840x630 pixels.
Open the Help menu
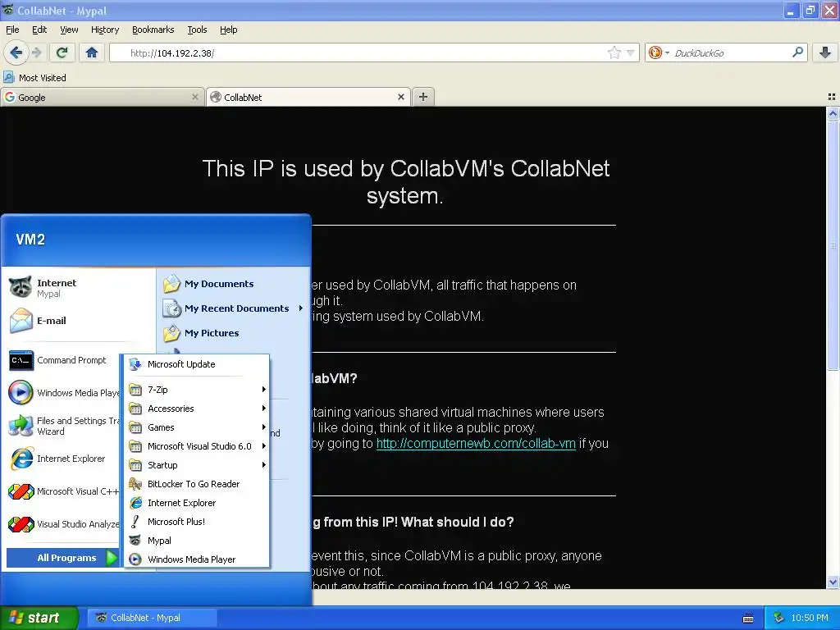pos(228,30)
